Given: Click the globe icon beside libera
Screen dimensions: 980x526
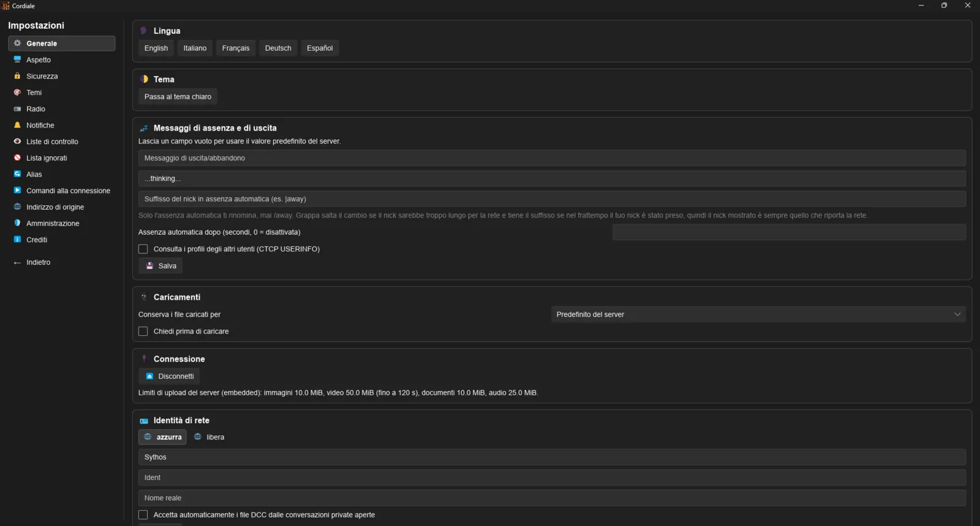Looking at the screenshot, I should [x=198, y=437].
